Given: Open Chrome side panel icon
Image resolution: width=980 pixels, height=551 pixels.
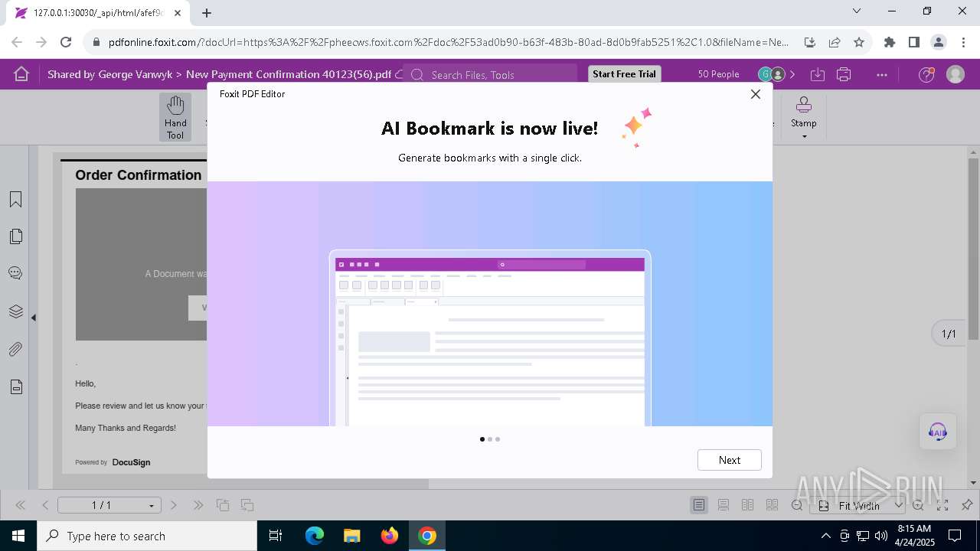Looking at the screenshot, I should click(x=913, y=43).
